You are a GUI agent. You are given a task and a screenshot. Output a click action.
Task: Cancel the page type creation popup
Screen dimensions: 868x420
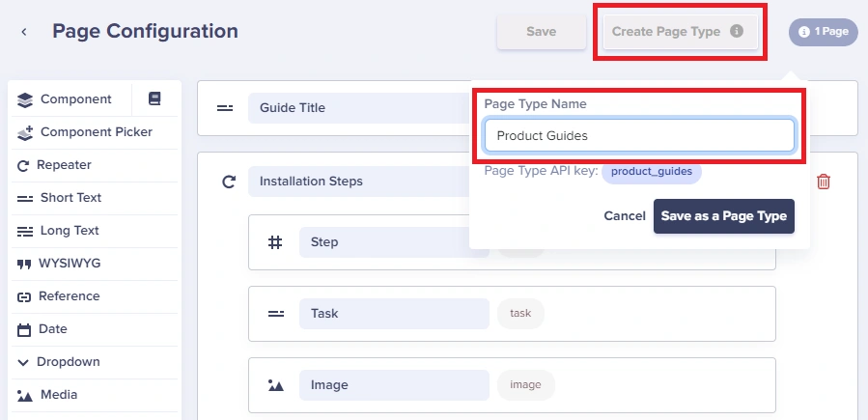tap(625, 216)
